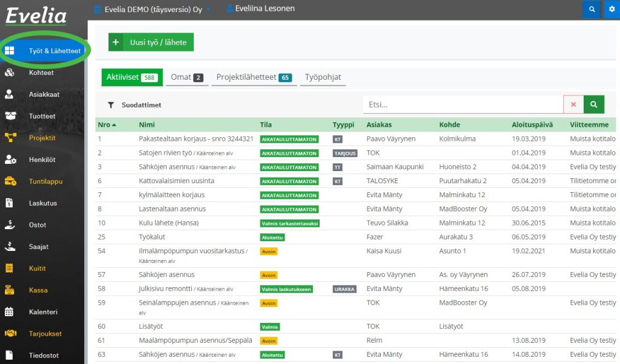The image size is (620, 364).
Task: Click the Kalenteri calendar icon
Action: (x=9, y=312)
